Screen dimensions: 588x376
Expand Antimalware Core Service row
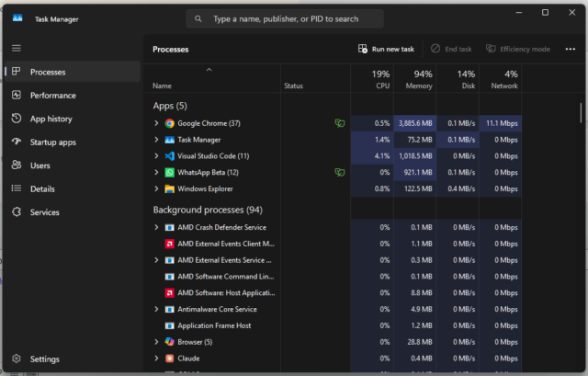tap(156, 309)
